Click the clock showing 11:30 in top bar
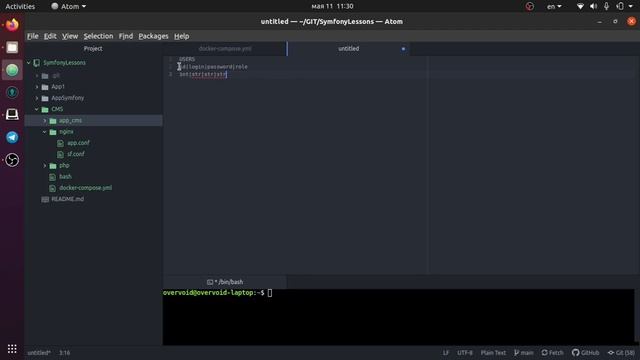The height and width of the screenshot is (360, 640). point(332,7)
